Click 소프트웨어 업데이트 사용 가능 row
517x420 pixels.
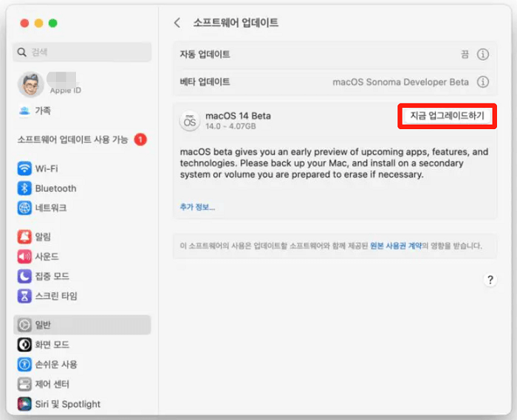pyautogui.click(x=82, y=140)
